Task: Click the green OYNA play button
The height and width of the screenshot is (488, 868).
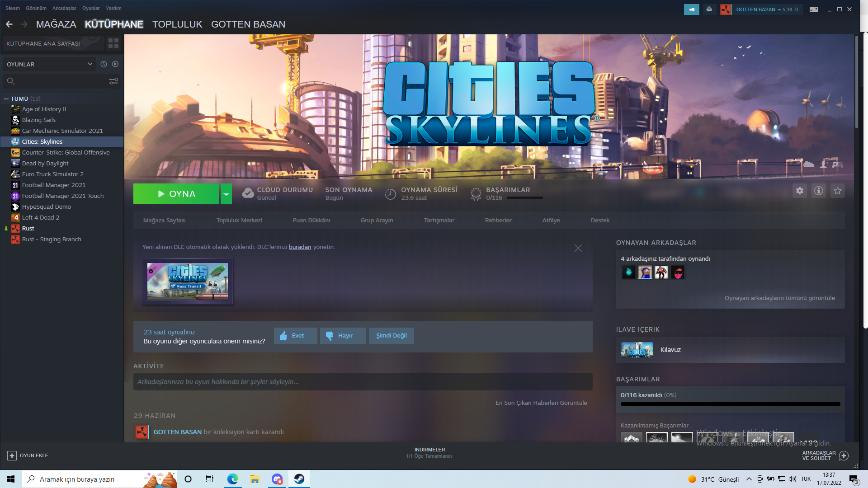Action: pos(176,194)
